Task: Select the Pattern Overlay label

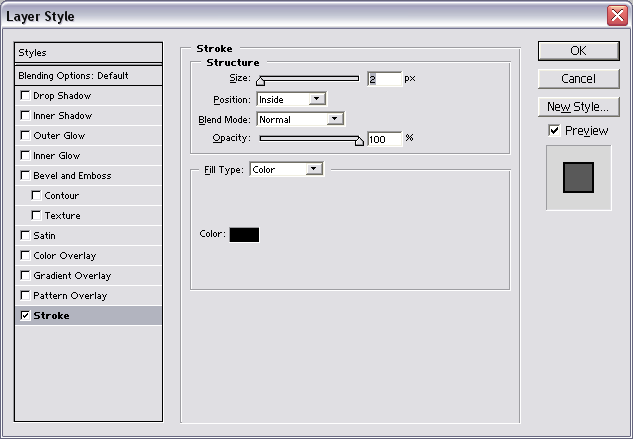Action: click(x=70, y=296)
